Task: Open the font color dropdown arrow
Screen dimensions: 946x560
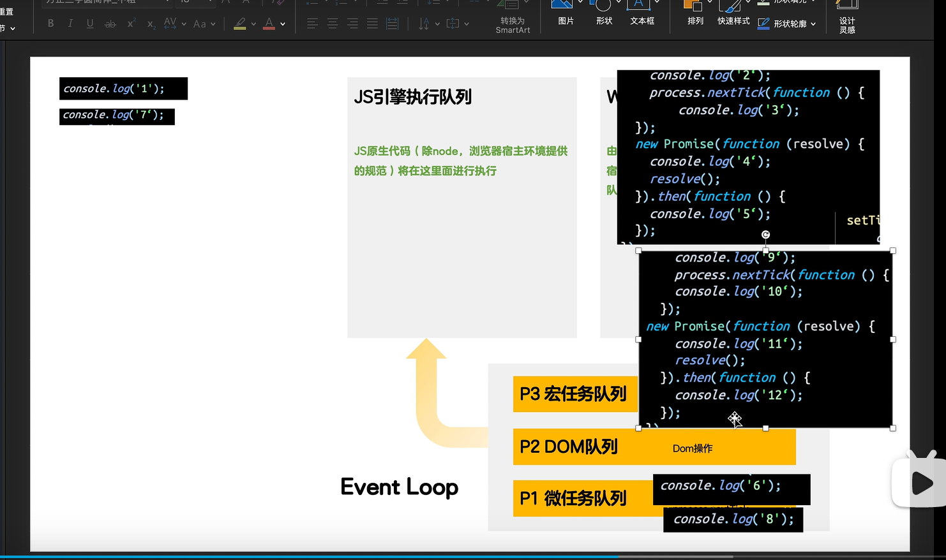Action: 283,24
